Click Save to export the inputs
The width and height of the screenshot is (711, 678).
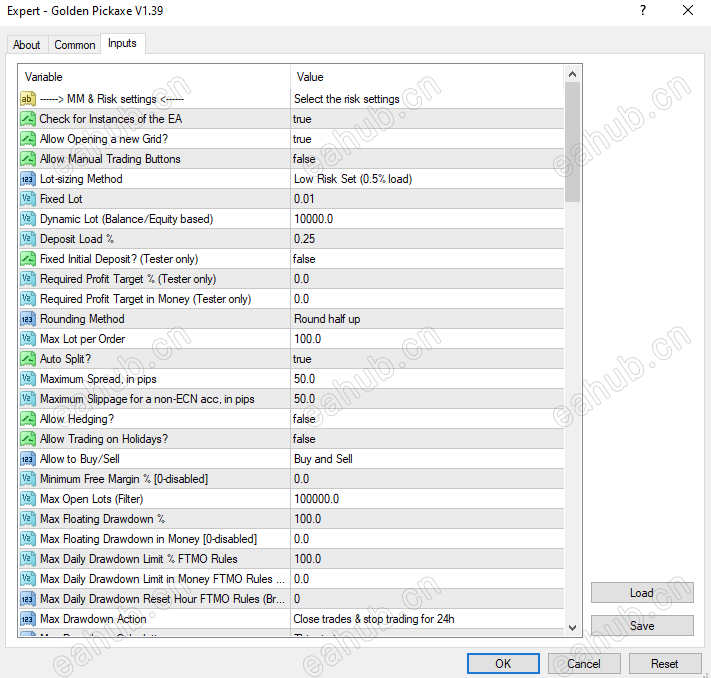tap(642, 626)
